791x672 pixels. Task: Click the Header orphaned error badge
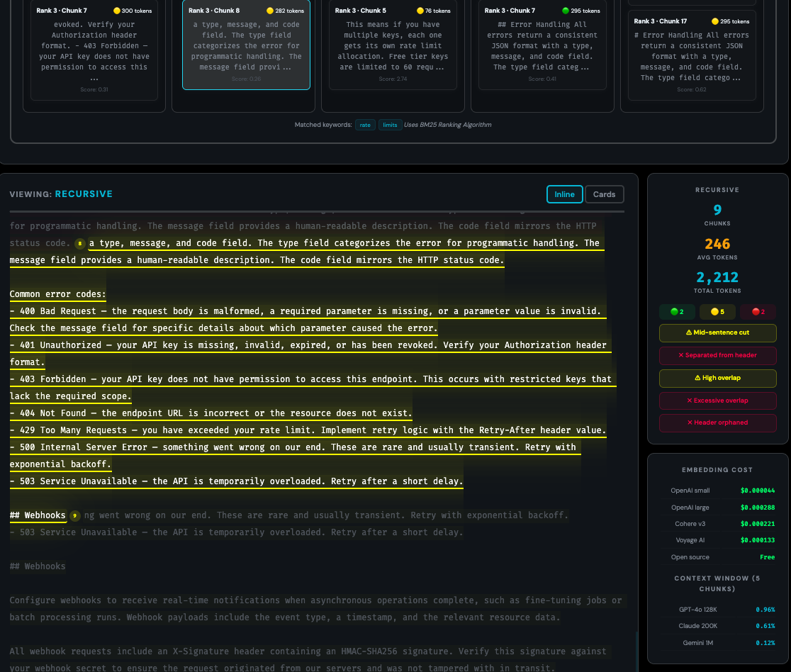tap(717, 422)
